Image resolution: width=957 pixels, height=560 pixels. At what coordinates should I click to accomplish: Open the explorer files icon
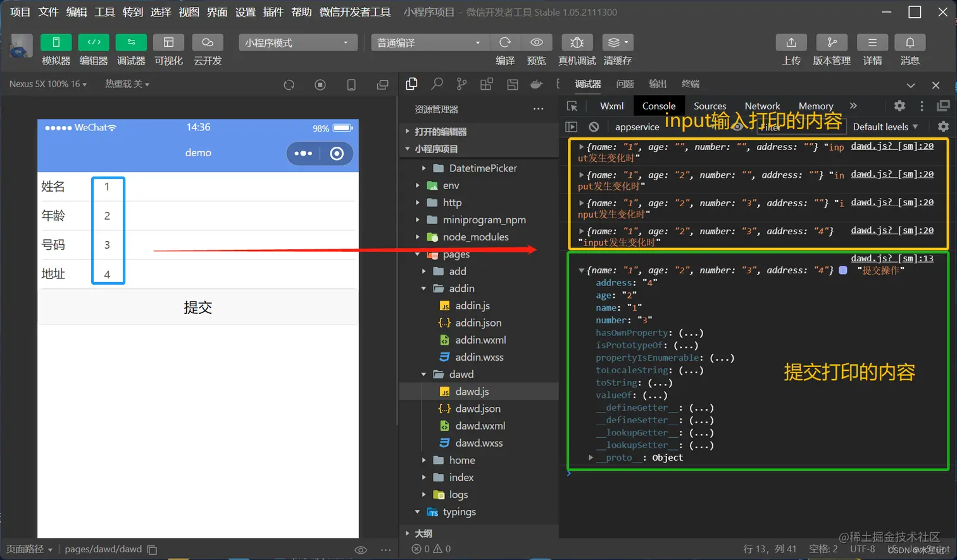point(412,84)
